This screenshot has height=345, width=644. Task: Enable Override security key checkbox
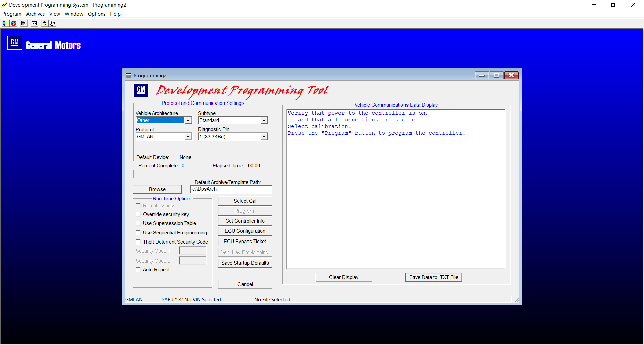[x=138, y=214]
